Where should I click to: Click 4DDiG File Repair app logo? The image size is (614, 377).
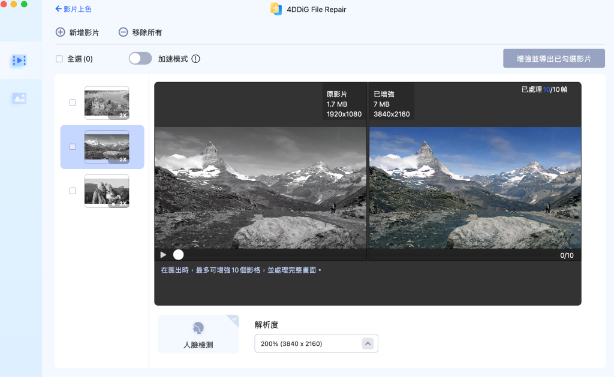point(276,9)
